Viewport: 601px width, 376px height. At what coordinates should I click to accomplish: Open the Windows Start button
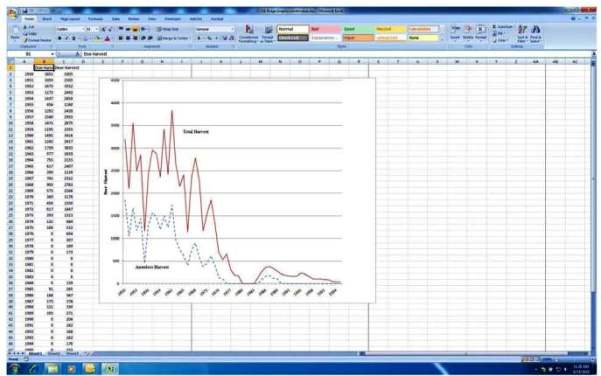[15, 368]
